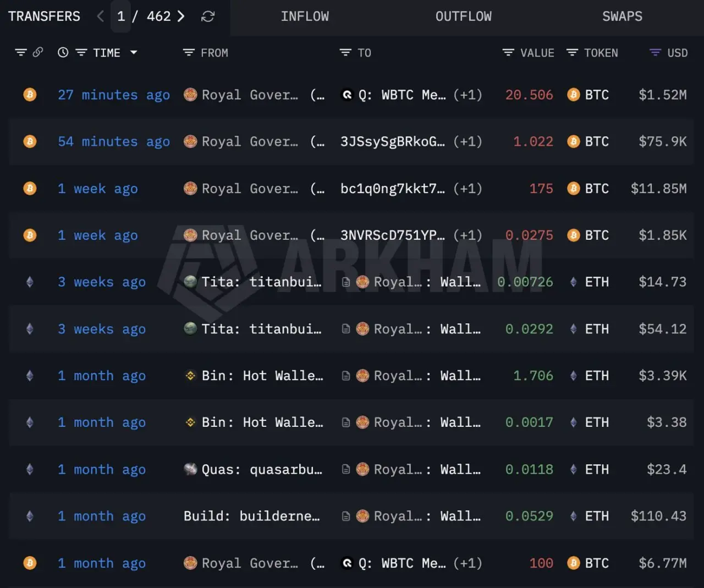Open Royal Government sender on $1.52M row
The height and width of the screenshot is (588, 704).
coord(250,95)
